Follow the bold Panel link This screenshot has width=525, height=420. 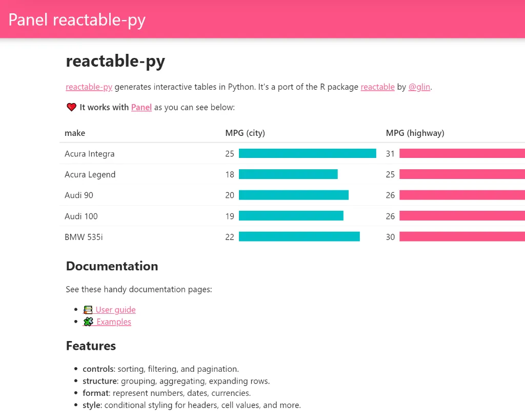pyautogui.click(x=142, y=107)
